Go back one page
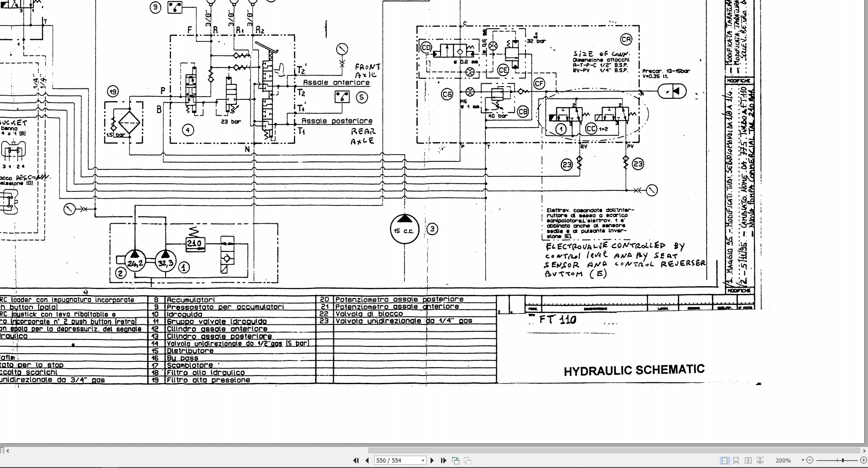 [x=367, y=460]
